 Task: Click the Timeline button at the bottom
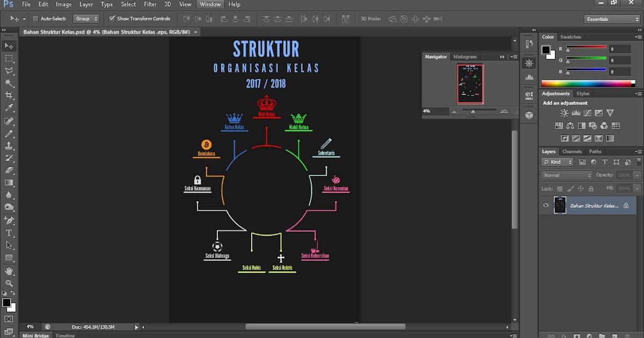pyautogui.click(x=64, y=335)
